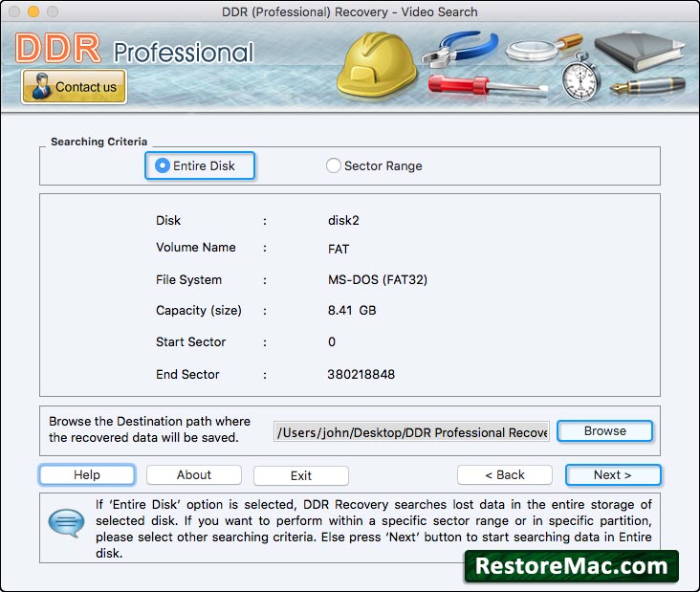Click the magnifying glass icon
This screenshot has height=592, width=700.
coord(544,47)
